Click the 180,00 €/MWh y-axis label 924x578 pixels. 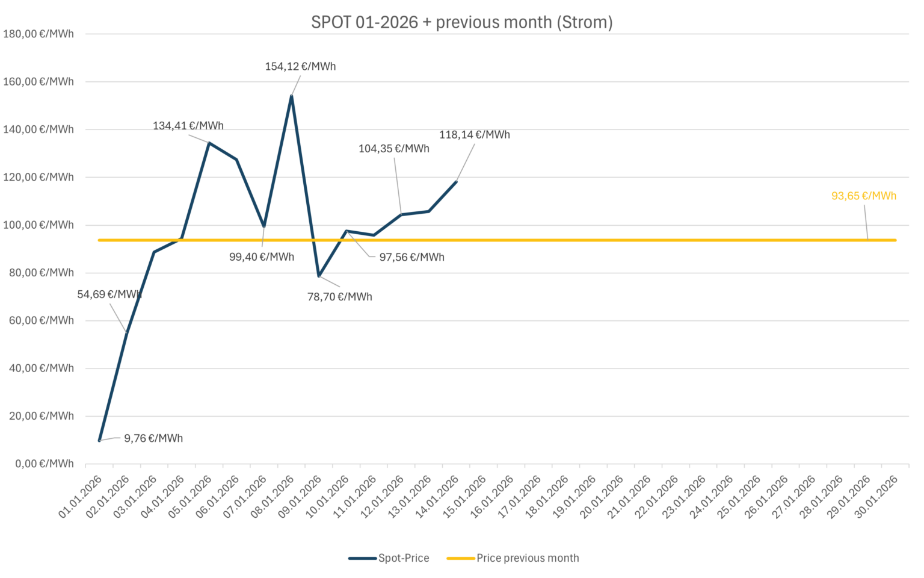tap(38, 34)
